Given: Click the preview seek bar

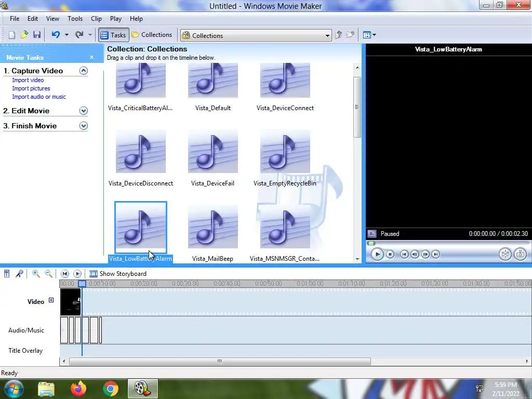Looking at the screenshot, I should point(448,243).
